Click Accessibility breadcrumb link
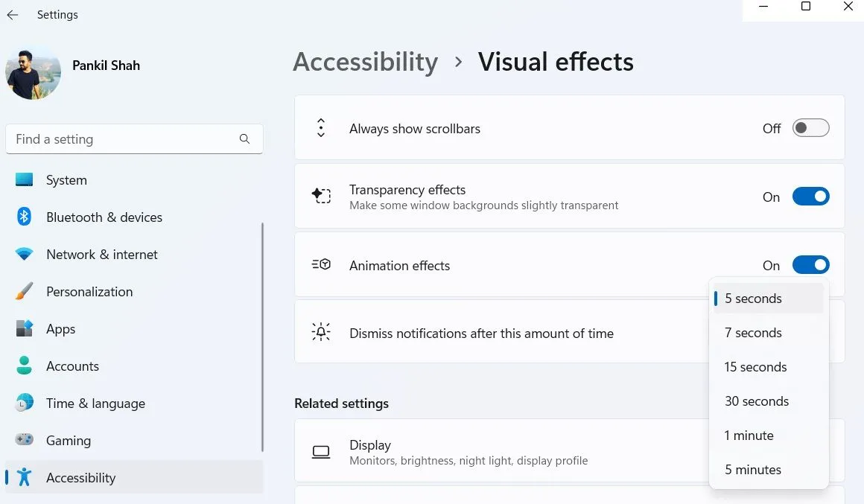The width and height of the screenshot is (864, 504). 365,62
